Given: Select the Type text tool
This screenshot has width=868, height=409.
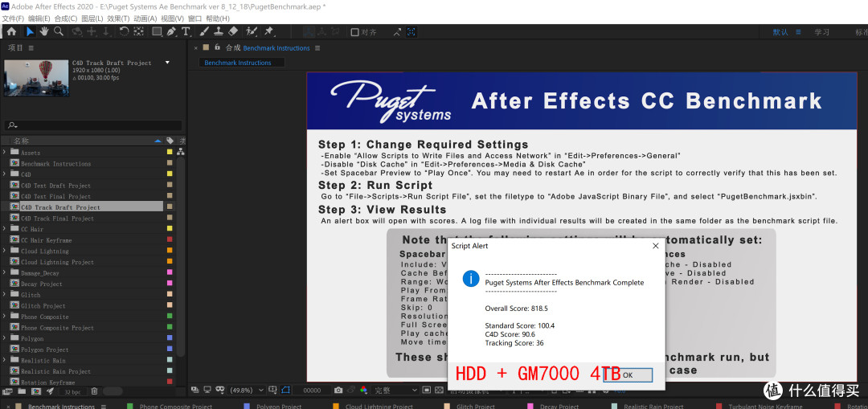Looking at the screenshot, I should point(186,31).
